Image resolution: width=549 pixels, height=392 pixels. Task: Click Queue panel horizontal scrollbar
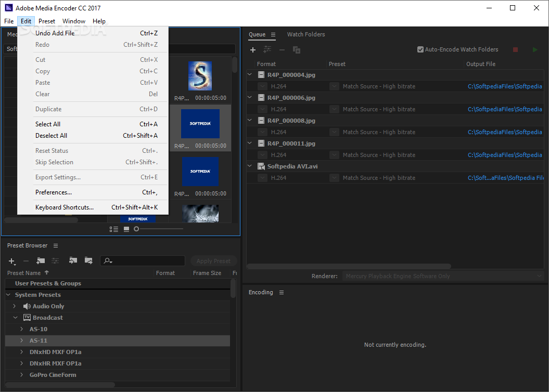click(349, 266)
